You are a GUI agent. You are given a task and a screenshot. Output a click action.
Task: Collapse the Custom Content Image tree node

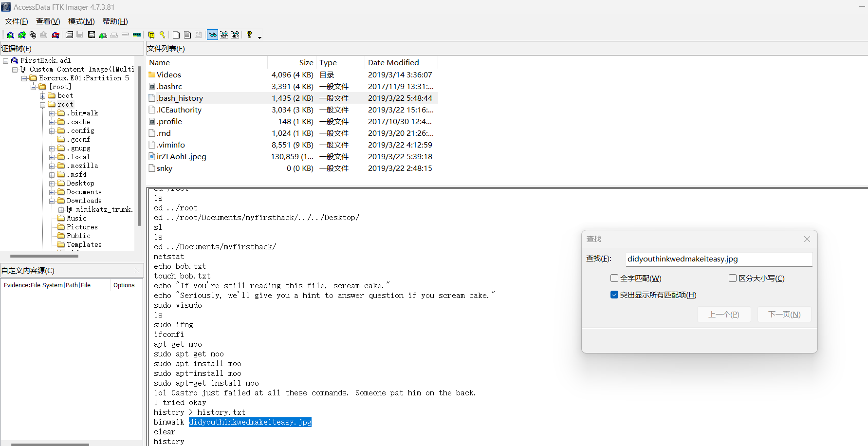(x=15, y=70)
